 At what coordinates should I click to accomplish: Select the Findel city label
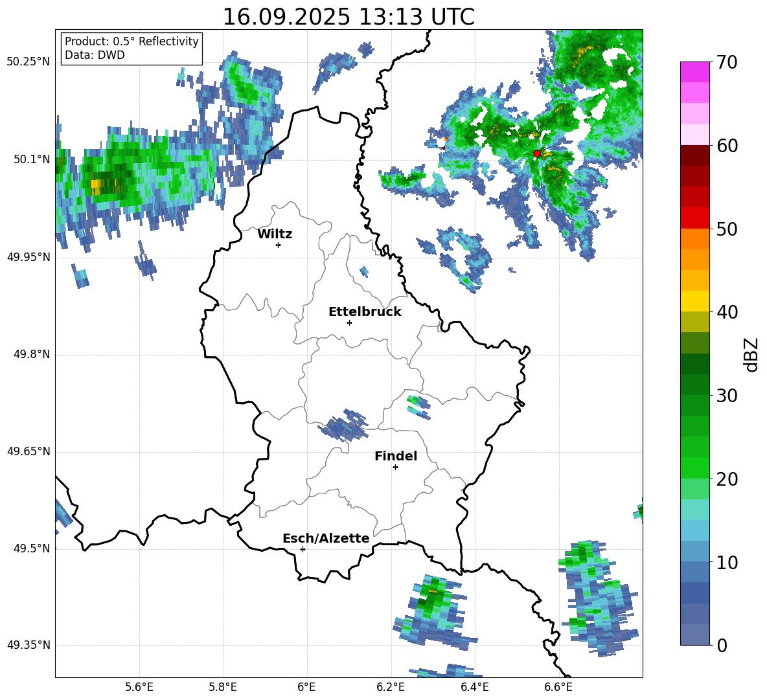click(396, 456)
